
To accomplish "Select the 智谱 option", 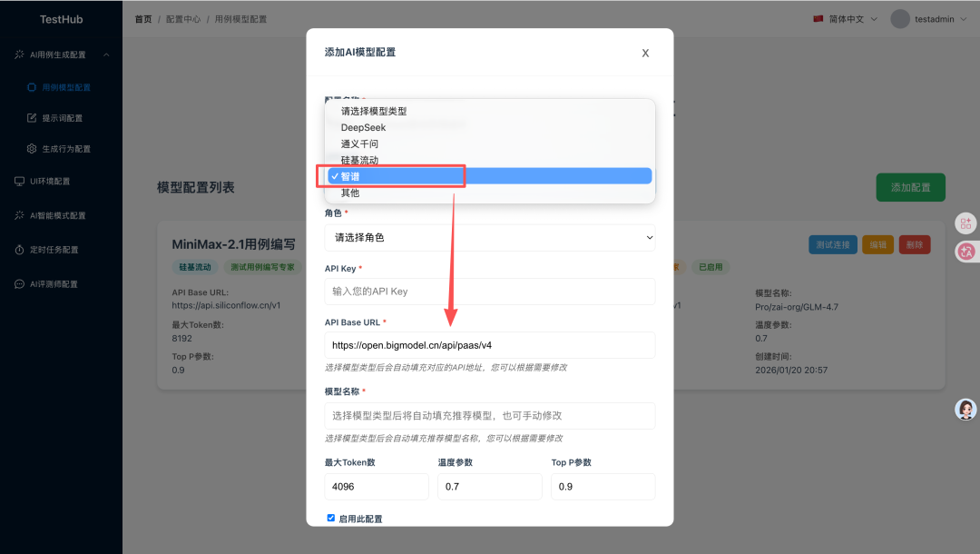I will (x=489, y=176).
